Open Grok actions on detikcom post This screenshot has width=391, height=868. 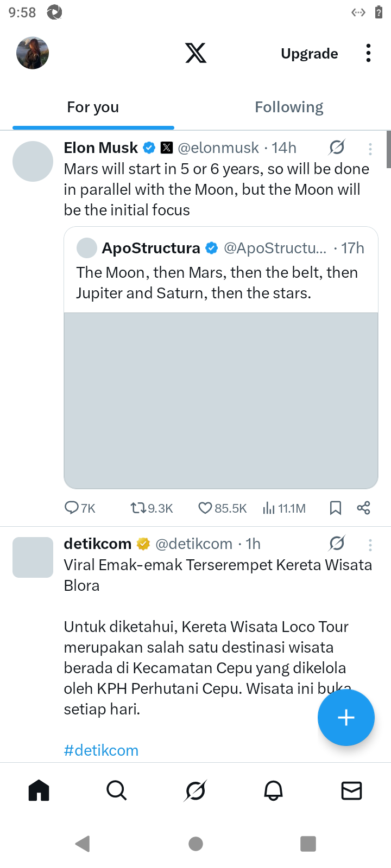[x=337, y=543]
